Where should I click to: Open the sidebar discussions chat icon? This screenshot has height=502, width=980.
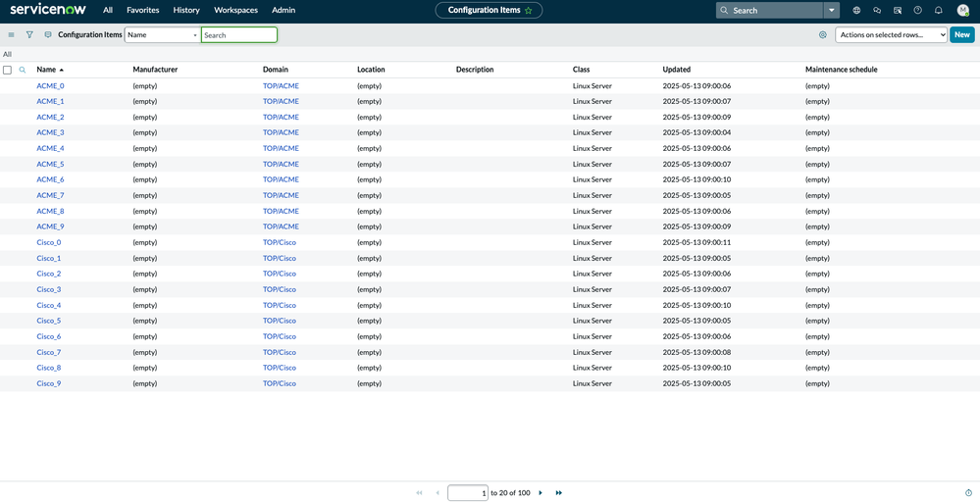(x=877, y=10)
